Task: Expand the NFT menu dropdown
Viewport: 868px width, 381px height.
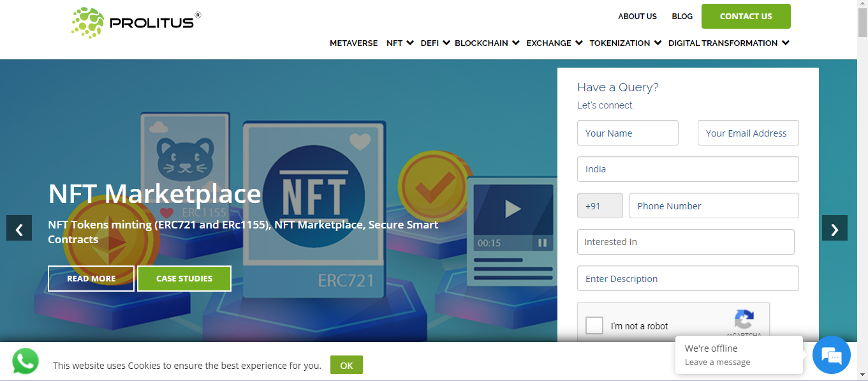Action: [x=400, y=43]
